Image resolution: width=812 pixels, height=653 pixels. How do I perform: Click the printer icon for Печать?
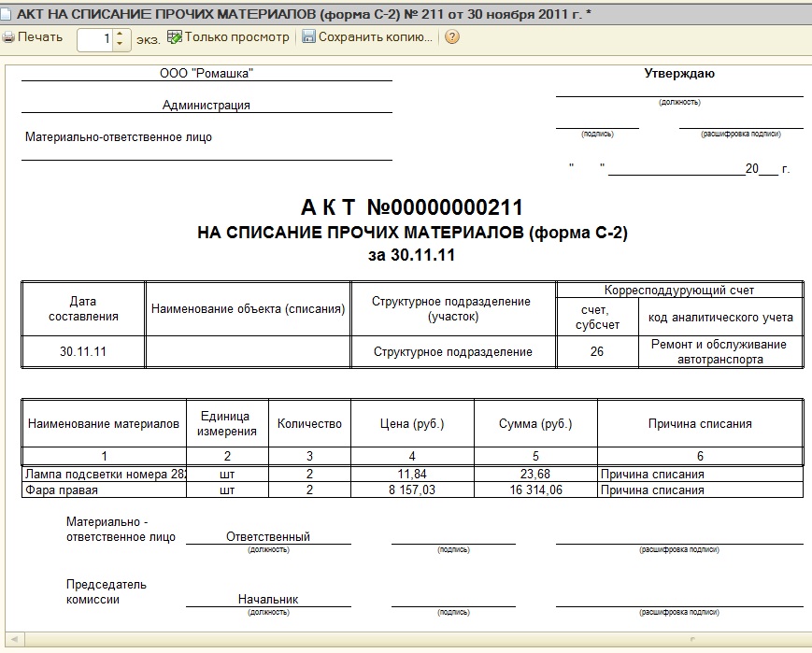[8, 37]
